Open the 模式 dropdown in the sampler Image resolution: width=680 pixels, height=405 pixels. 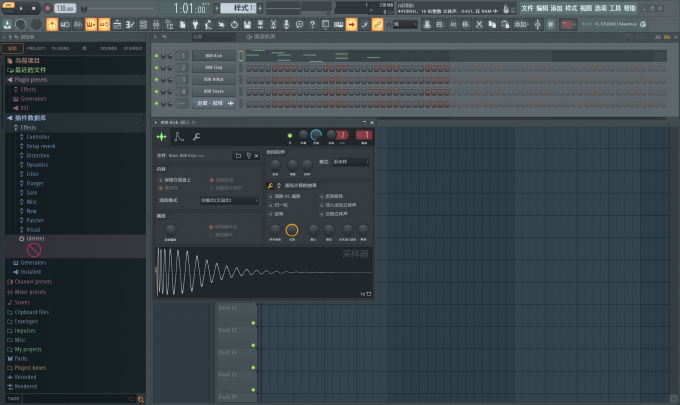coord(351,162)
